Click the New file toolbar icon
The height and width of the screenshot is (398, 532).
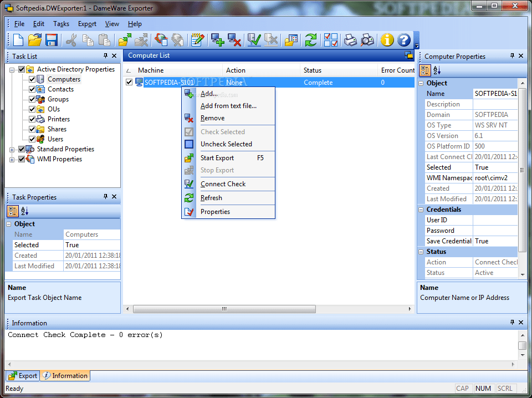[x=18, y=40]
